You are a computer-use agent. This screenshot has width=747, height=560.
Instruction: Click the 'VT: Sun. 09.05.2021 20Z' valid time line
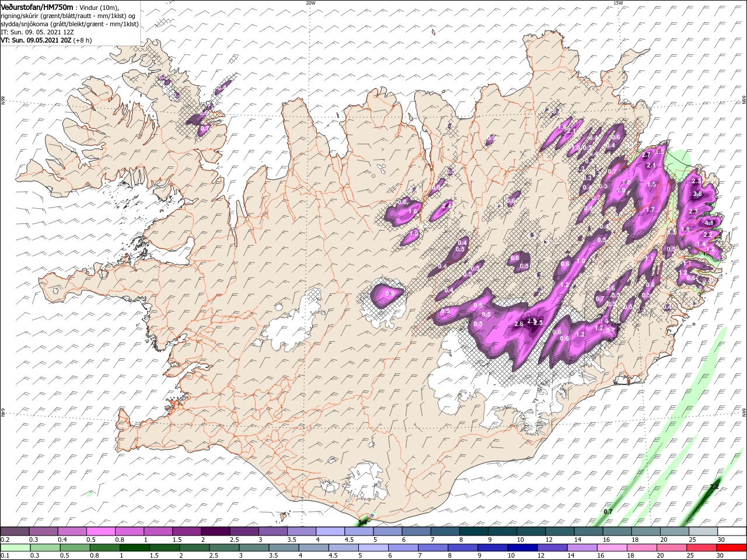point(37,40)
